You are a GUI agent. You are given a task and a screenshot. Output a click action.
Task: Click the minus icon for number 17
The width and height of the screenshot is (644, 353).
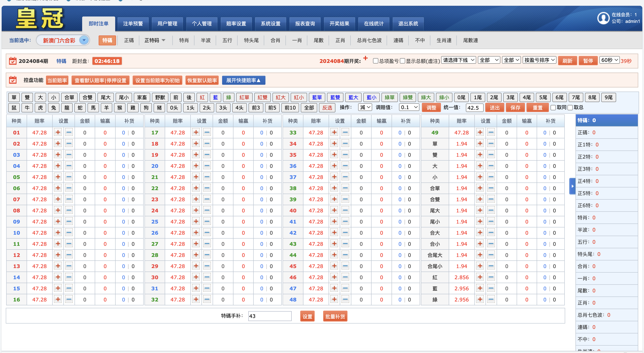click(x=207, y=132)
